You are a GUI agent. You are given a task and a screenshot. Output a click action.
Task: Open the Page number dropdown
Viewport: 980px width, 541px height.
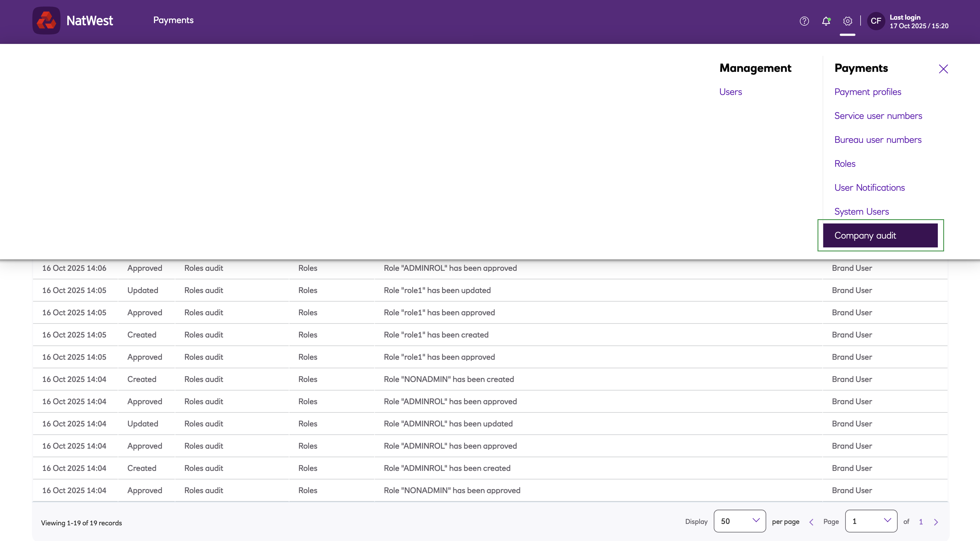tap(871, 521)
